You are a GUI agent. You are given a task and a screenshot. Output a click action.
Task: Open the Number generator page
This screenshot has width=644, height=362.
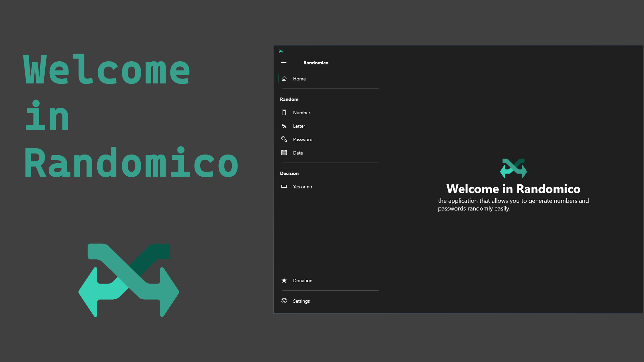pos(302,113)
